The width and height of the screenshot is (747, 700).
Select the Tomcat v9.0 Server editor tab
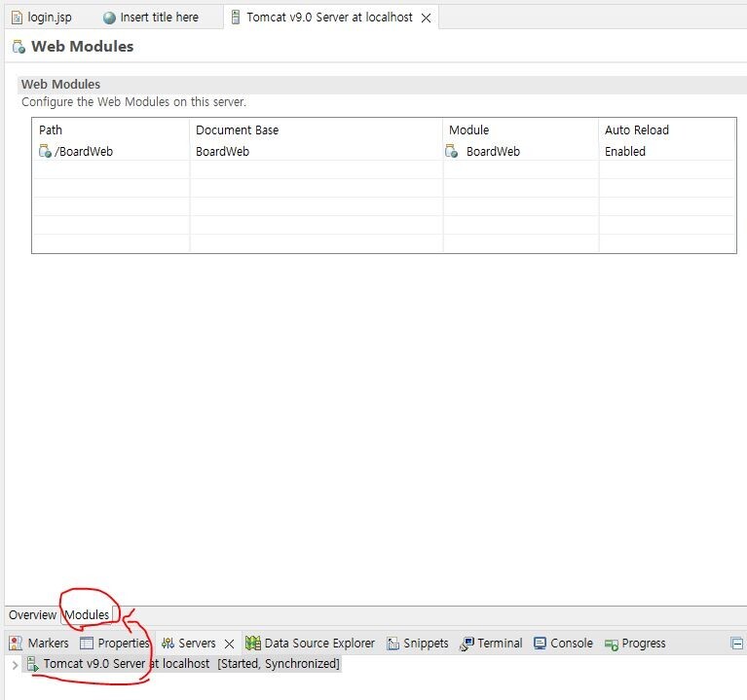point(329,18)
